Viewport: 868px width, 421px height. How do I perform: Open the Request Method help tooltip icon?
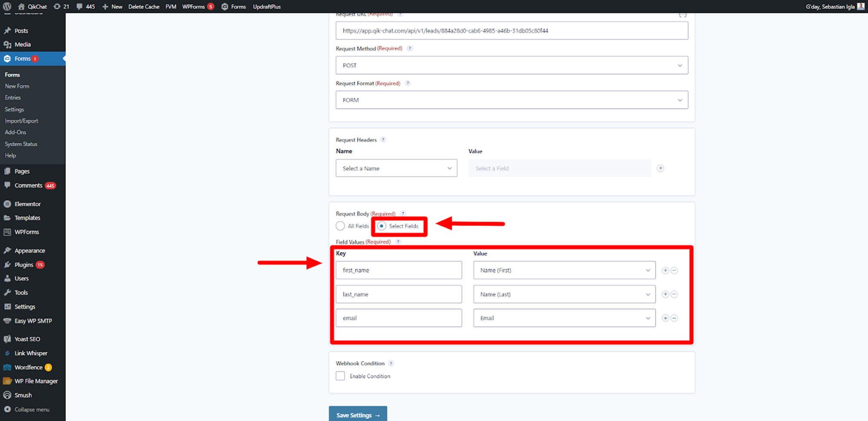[x=410, y=49]
